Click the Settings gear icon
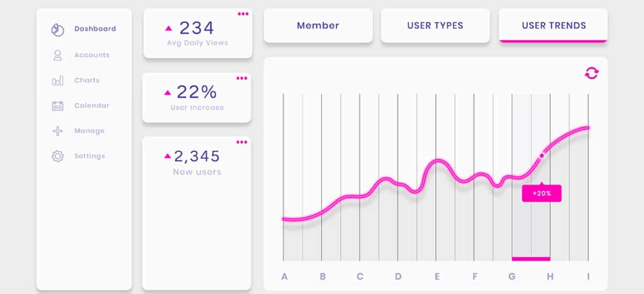644x294 pixels. 57,156
